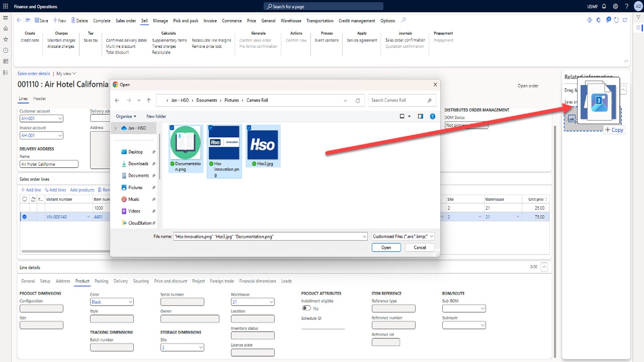Click the dialog's Back arrow icon
The width and height of the screenshot is (644, 362).
pyautogui.click(x=117, y=101)
